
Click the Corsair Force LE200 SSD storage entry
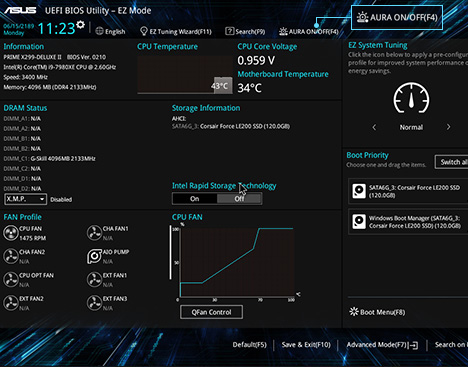coord(231,126)
